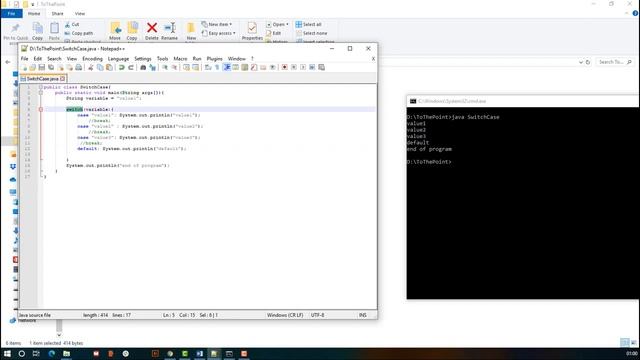Click the Save Recorded Macro icon
The image size is (640, 360).
pos(322,67)
